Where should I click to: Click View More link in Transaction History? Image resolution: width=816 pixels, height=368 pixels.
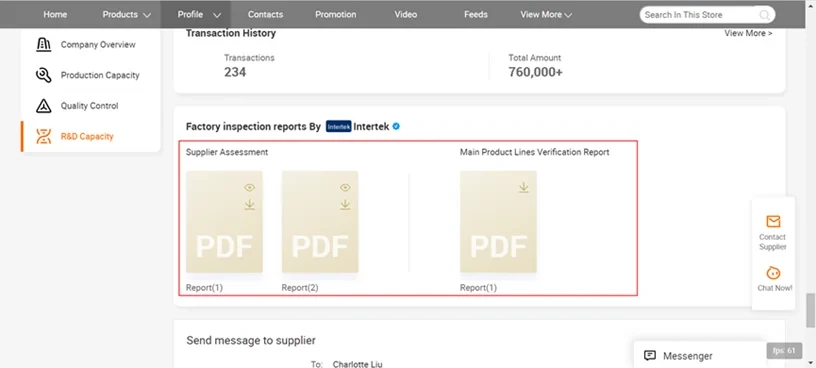coord(748,33)
